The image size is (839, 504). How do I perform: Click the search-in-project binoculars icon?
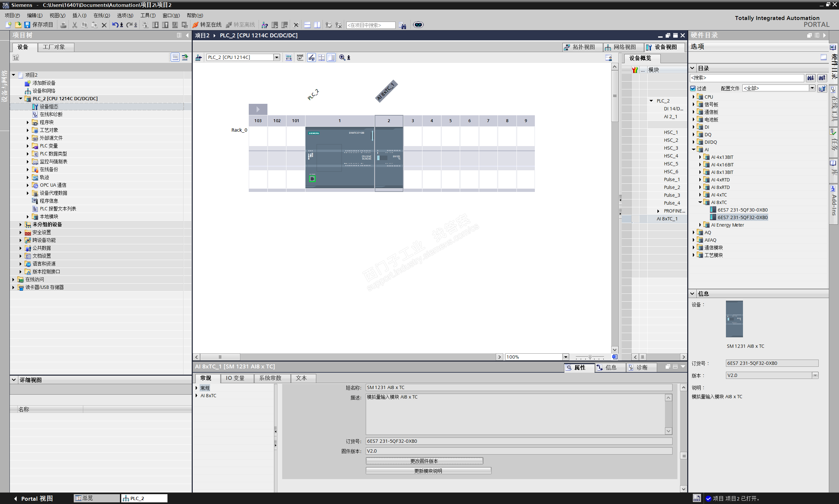pos(402,25)
